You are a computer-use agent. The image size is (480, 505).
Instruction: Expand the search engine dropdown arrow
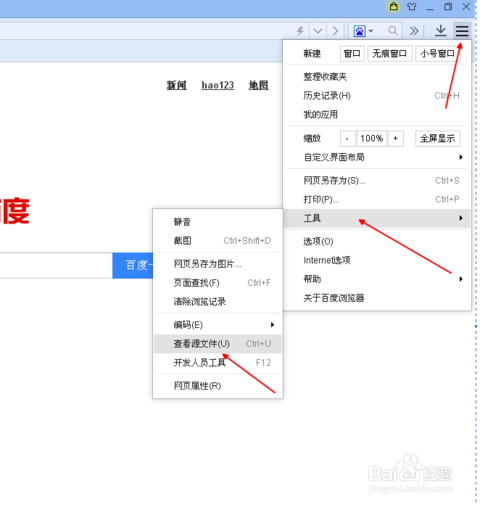[371, 31]
